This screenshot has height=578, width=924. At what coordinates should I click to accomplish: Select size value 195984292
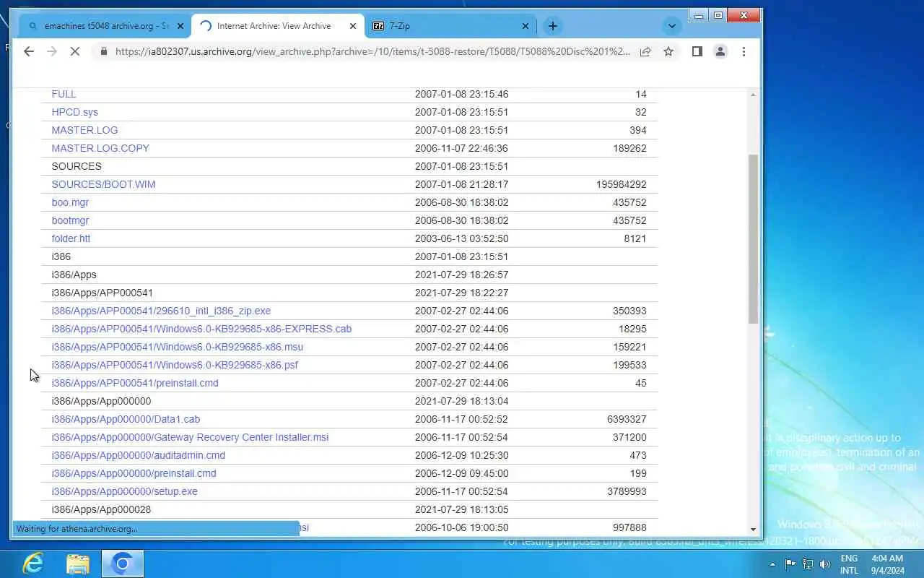click(621, 184)
